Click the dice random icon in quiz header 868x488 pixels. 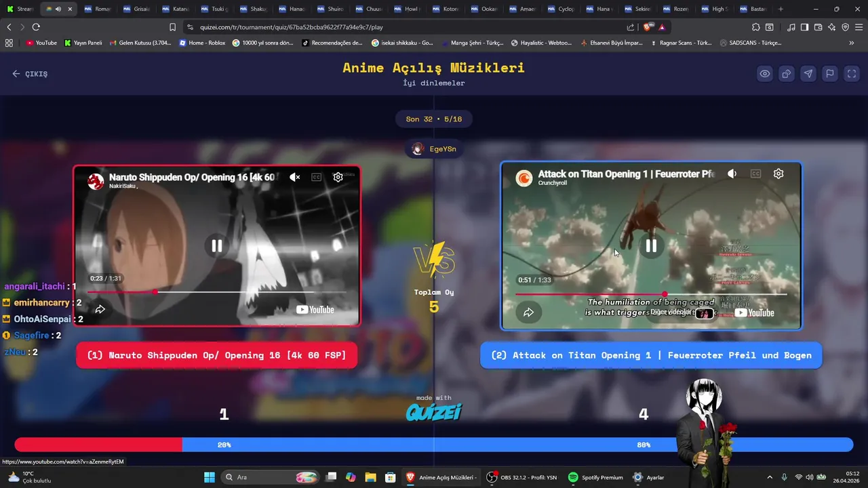click(x=787, y=74)
